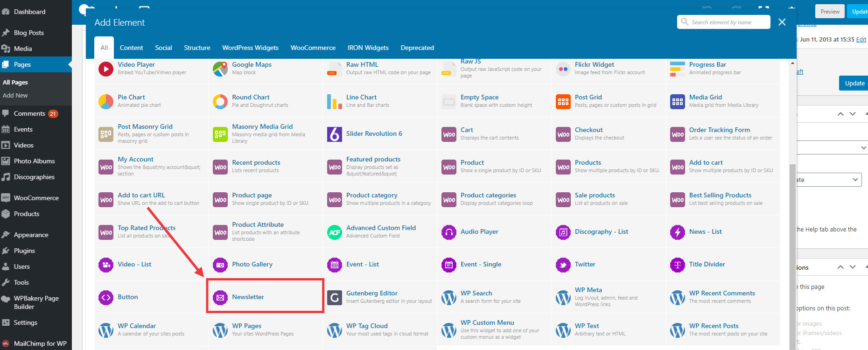Select the Cart Woo icon
Screen dimensions: 868x350
click(x=449, y=134)
